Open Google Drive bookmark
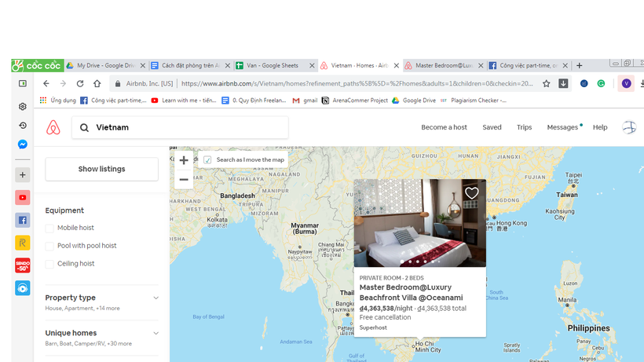Screen dimensions: 644x362 point(414,101)
